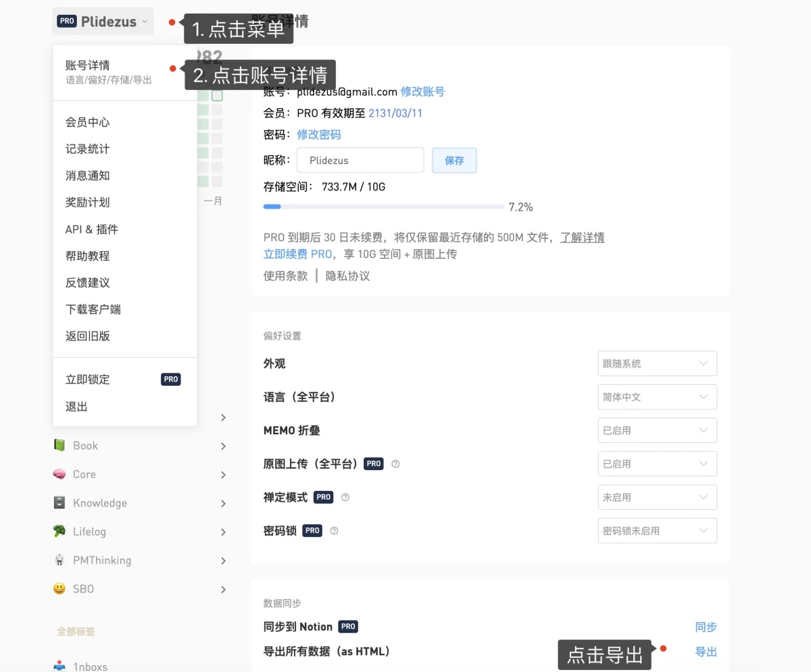Expand the Book tag chevron
This screenshot has height=672, width=811.
pos(223,446)
